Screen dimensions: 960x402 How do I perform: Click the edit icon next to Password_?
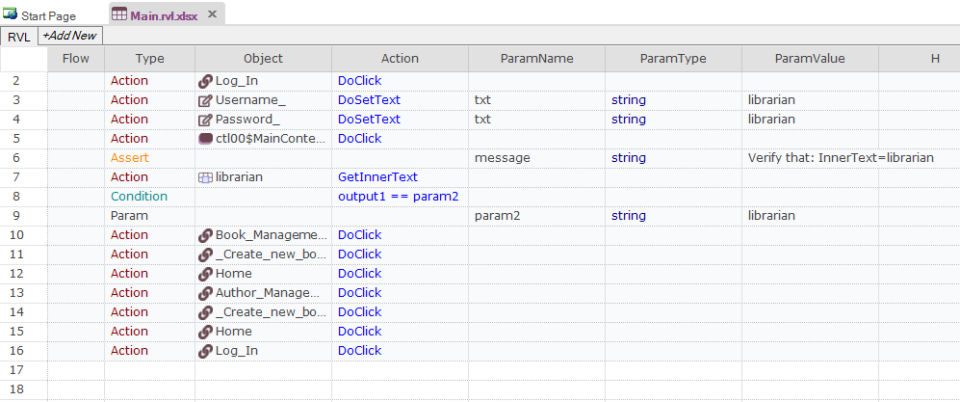(x=206, y=119)
